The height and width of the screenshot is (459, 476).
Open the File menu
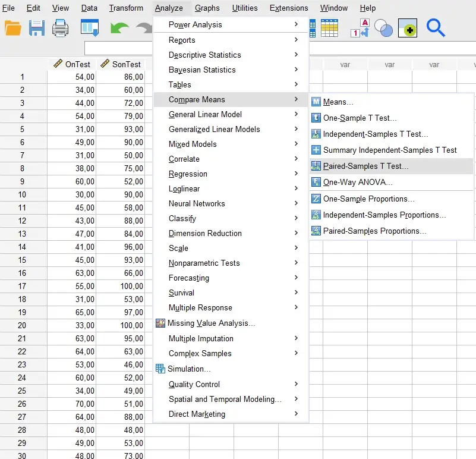8,8
